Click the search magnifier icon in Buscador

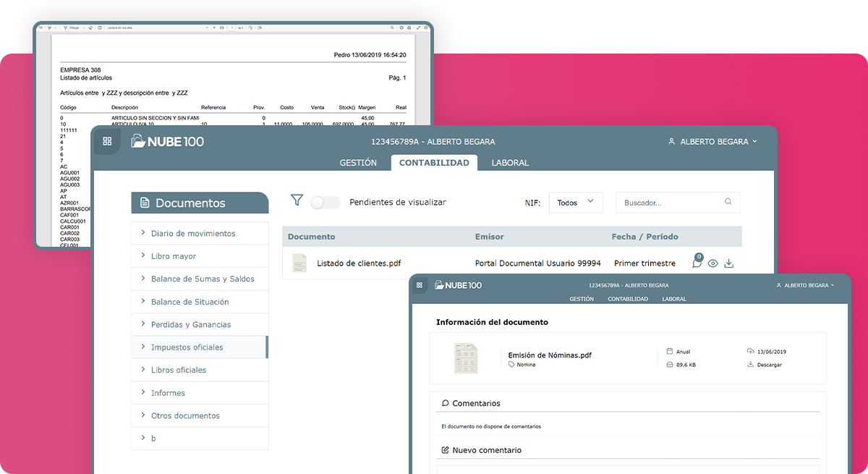(x=728, y=202)
